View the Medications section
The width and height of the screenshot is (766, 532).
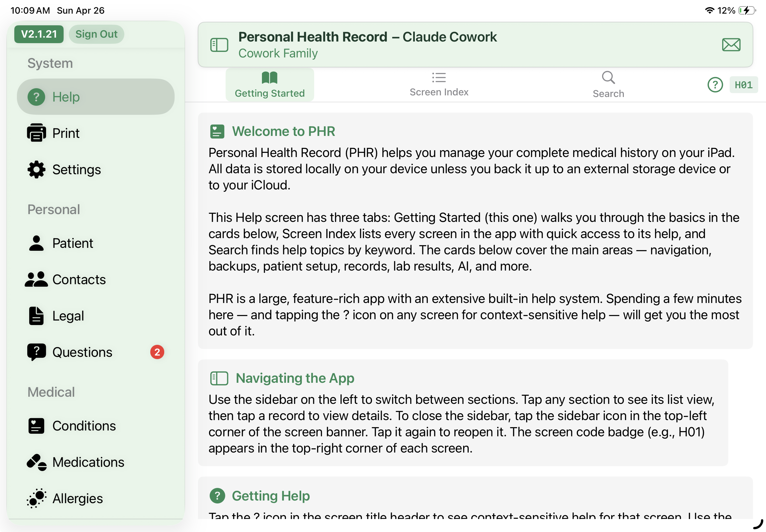click(x=96, y=462)
